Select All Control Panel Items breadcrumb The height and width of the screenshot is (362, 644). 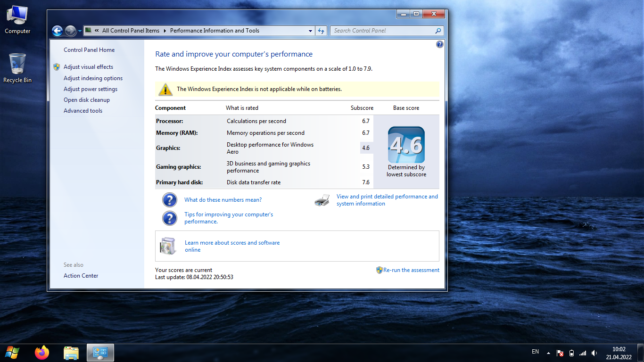click(x=131, y=31)
